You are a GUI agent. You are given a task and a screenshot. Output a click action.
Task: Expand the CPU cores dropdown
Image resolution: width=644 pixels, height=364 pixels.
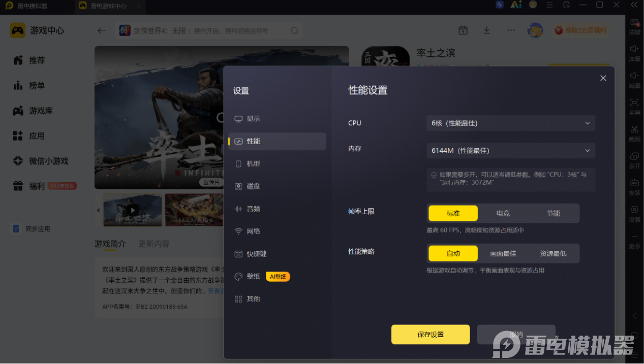[x=511, y=123]
